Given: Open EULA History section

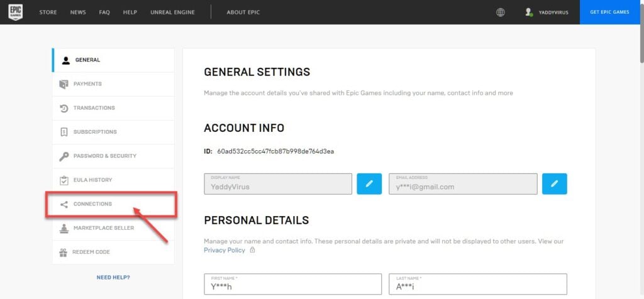Looking at the screenshot, I should click(113, 180).
